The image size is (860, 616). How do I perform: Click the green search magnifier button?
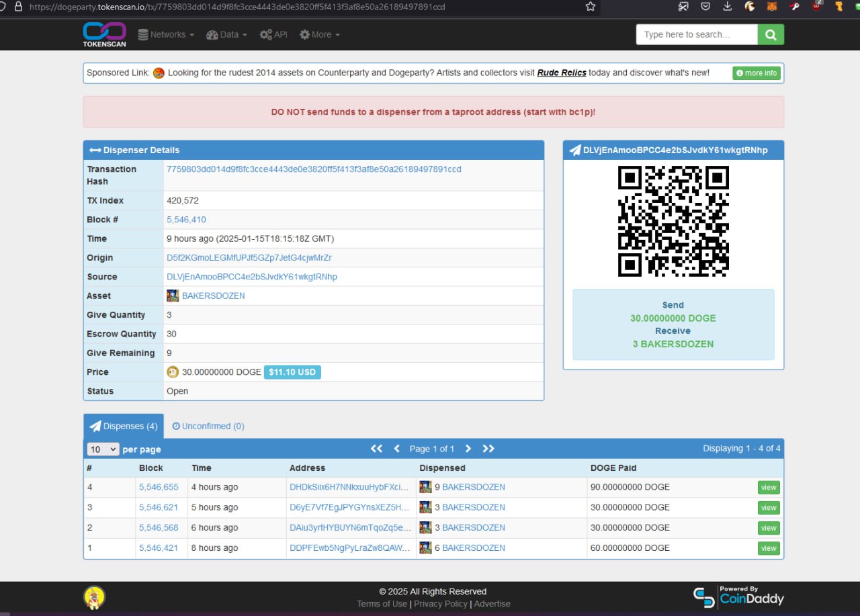tap(771, 34)
